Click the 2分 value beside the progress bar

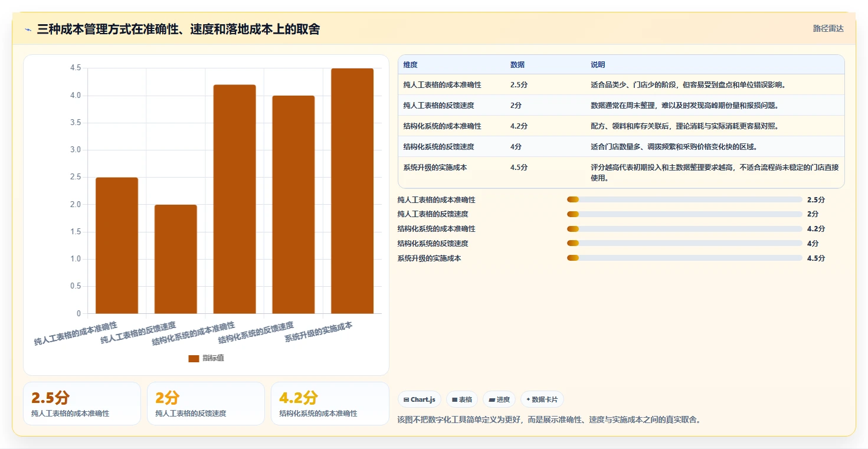(813, 214)
